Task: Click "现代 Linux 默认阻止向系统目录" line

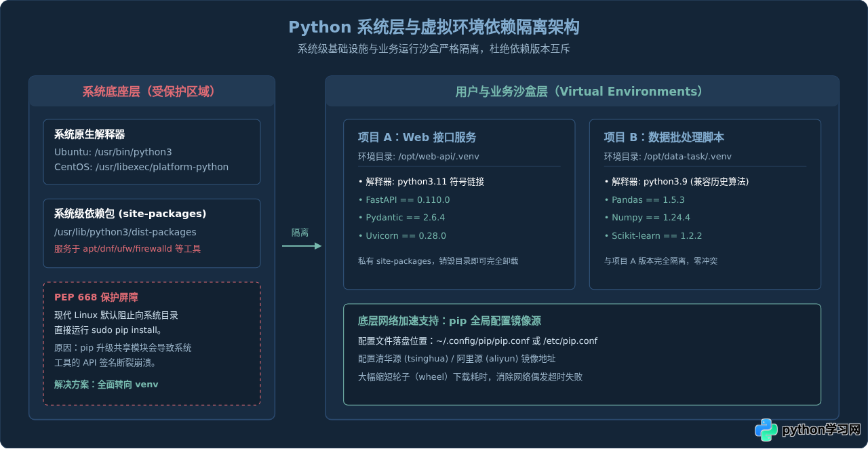Action: [116, 315]
